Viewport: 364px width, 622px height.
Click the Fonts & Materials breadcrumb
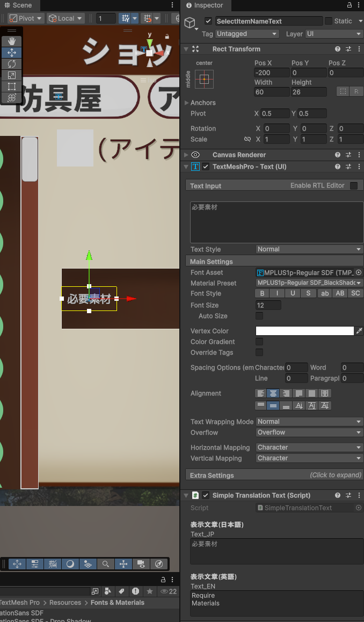click(x=117, y=603)
